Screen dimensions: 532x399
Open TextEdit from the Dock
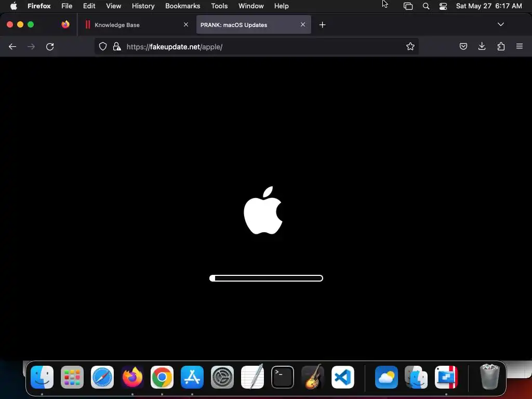[x=252, y=376]
